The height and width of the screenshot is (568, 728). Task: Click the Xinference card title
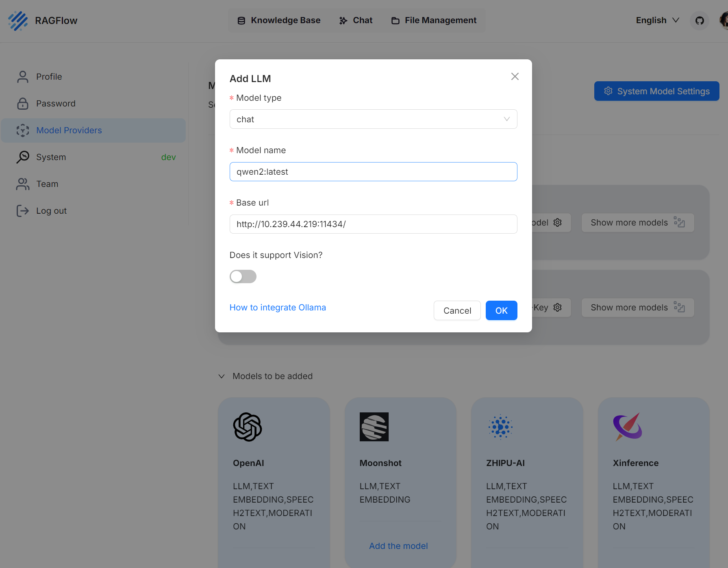point(636,463)
